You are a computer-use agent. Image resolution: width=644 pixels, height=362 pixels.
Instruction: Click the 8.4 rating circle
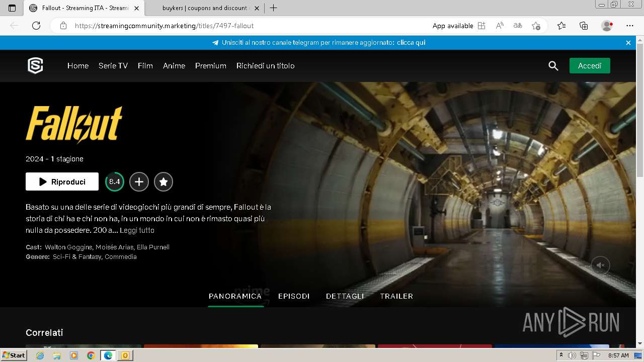[x=115, y=182]
